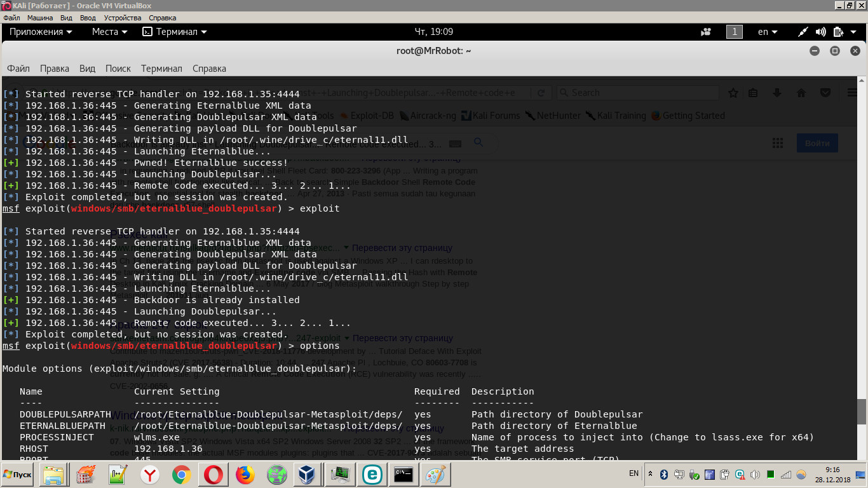Open Opera browser taskbar icon

coord(214,475)
